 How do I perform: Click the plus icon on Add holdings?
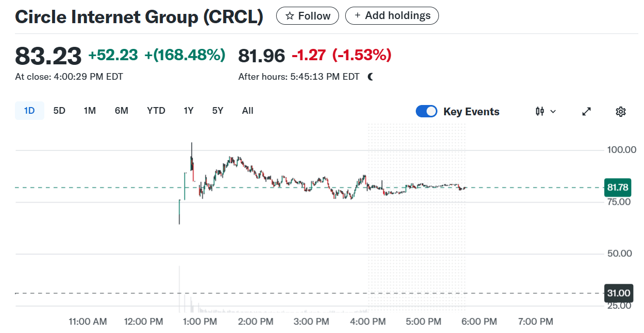358,16
